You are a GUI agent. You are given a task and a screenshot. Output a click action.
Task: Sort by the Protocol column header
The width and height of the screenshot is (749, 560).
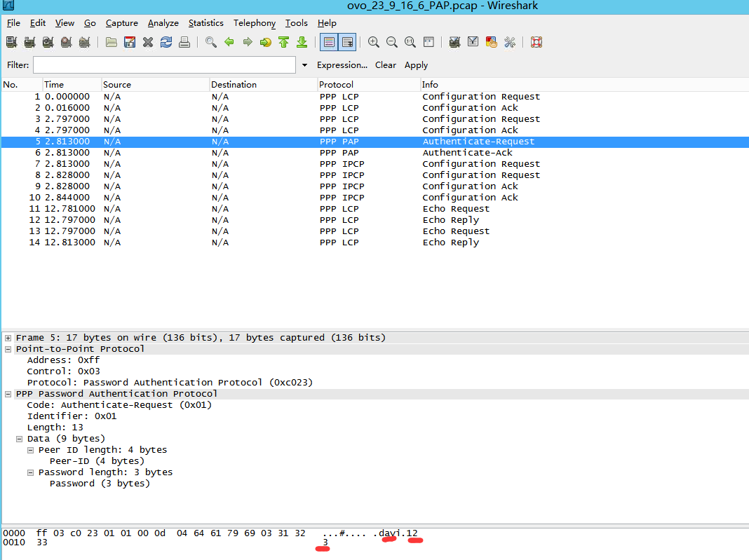369,85
